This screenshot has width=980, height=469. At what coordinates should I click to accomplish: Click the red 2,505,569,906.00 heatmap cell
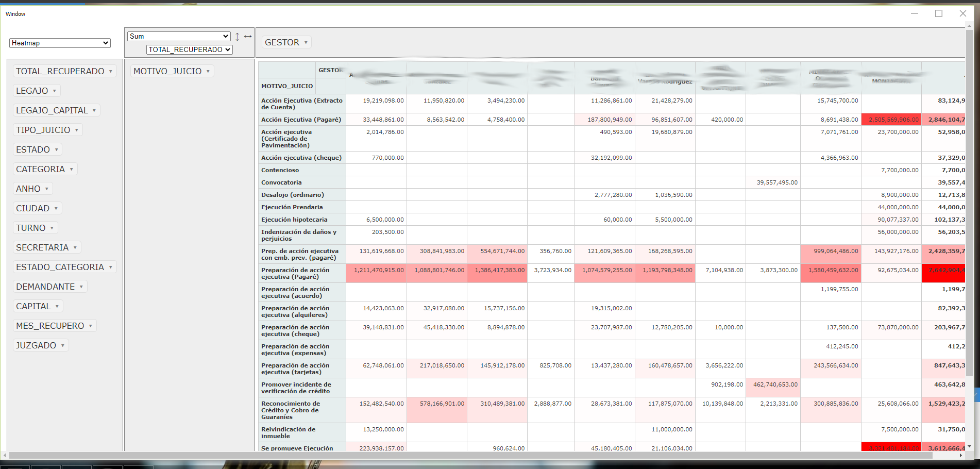891,120
